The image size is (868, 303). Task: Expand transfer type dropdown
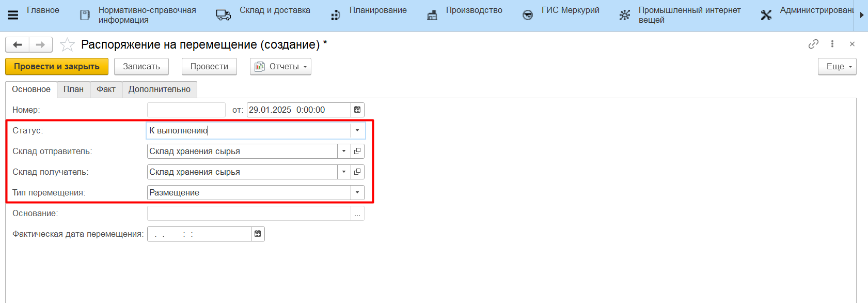click(x=357, y=192)
